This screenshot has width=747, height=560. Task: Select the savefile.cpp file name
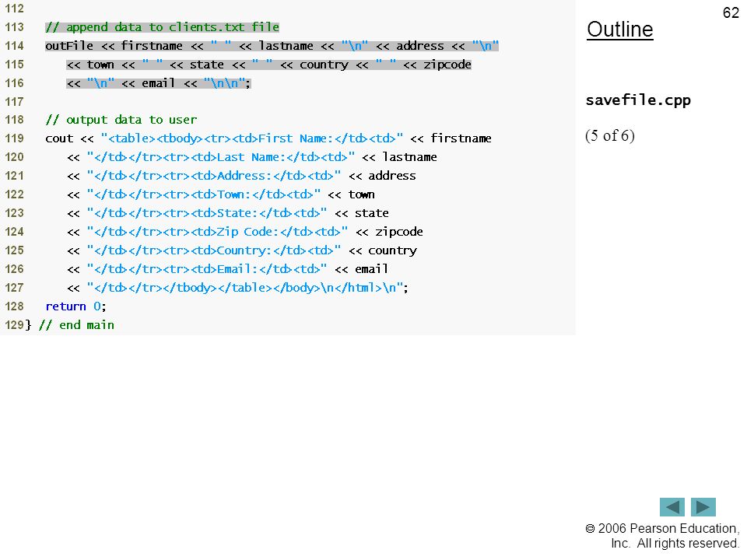tap(638, 100)
